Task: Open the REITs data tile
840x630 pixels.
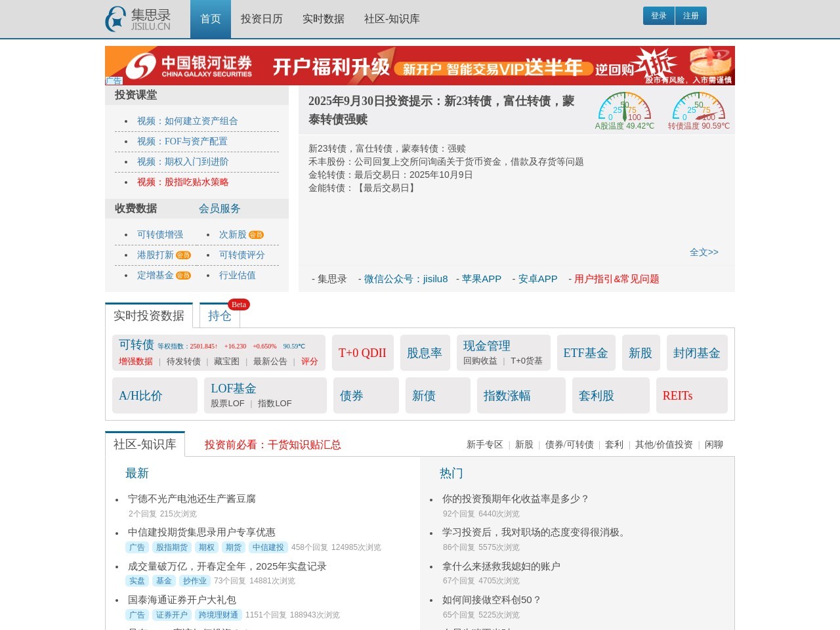Action: coord(677,396)
